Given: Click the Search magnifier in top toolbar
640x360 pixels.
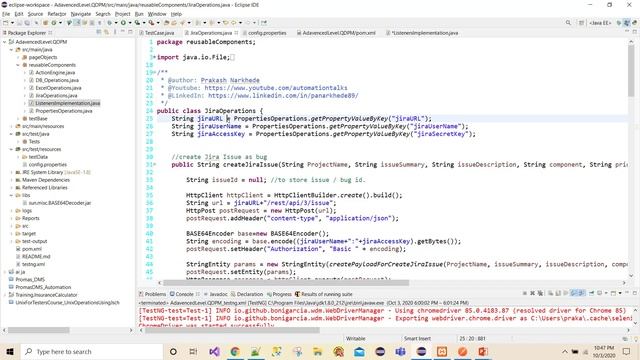Looking at the screenshot, I should click(x=568, y=23).
